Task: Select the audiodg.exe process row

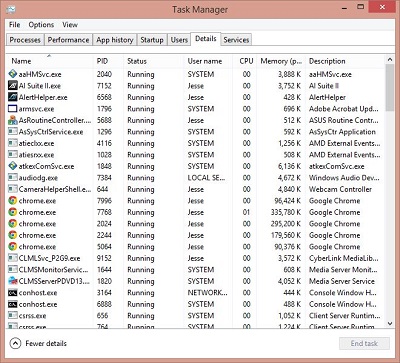Action: coord(196,178)
